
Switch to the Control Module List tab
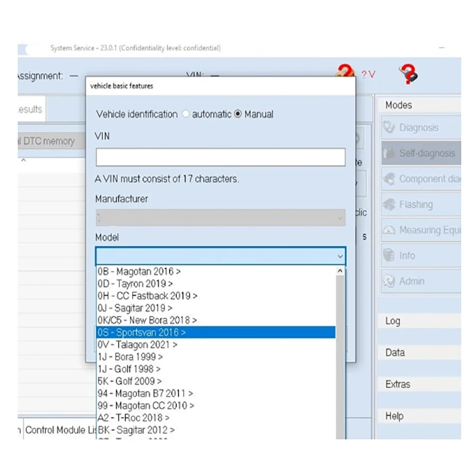[60, 430]
